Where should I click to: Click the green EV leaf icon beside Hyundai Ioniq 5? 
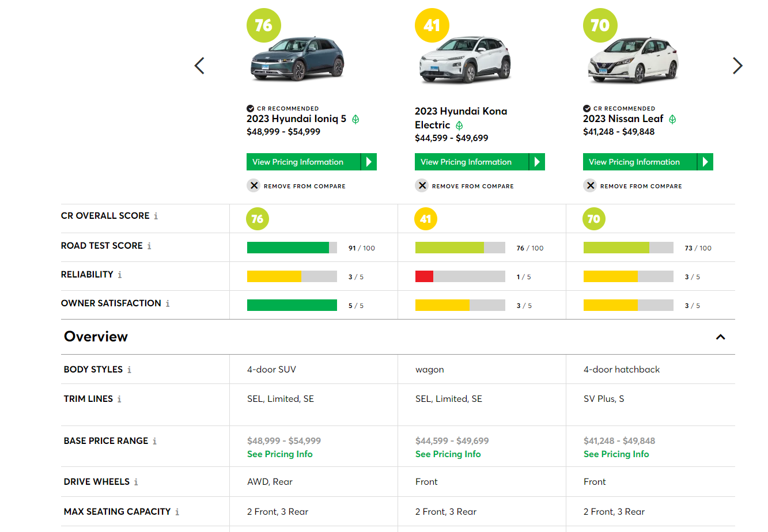pos(355,119)
